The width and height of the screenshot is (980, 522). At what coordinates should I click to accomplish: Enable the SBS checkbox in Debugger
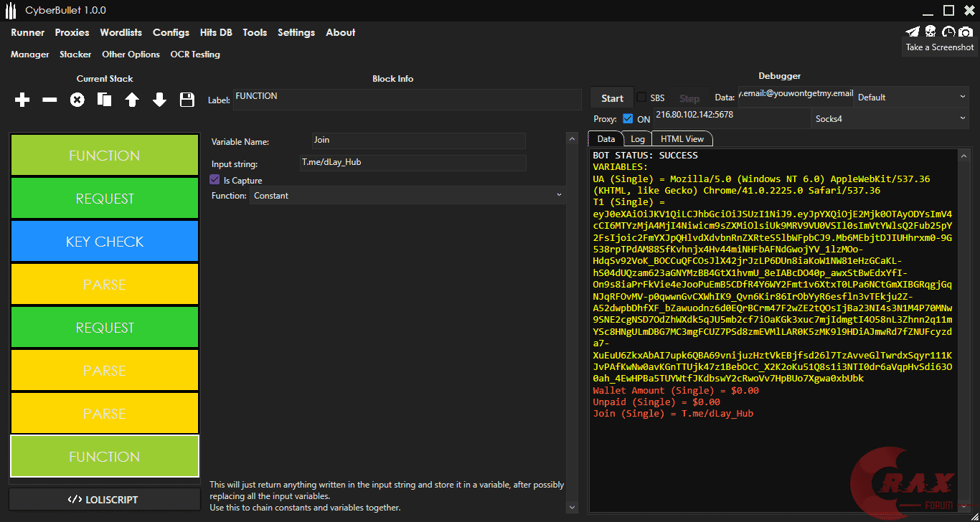pyautogui.click(x=641, y=98)
